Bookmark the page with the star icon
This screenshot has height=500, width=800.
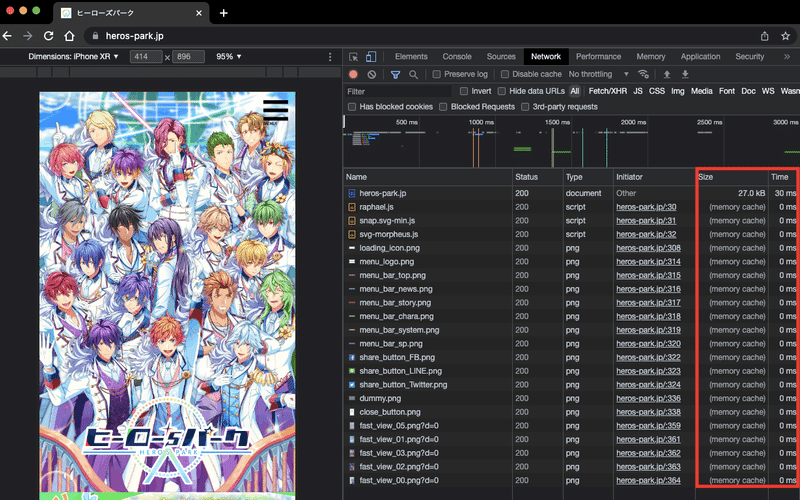tap(785, 36)
